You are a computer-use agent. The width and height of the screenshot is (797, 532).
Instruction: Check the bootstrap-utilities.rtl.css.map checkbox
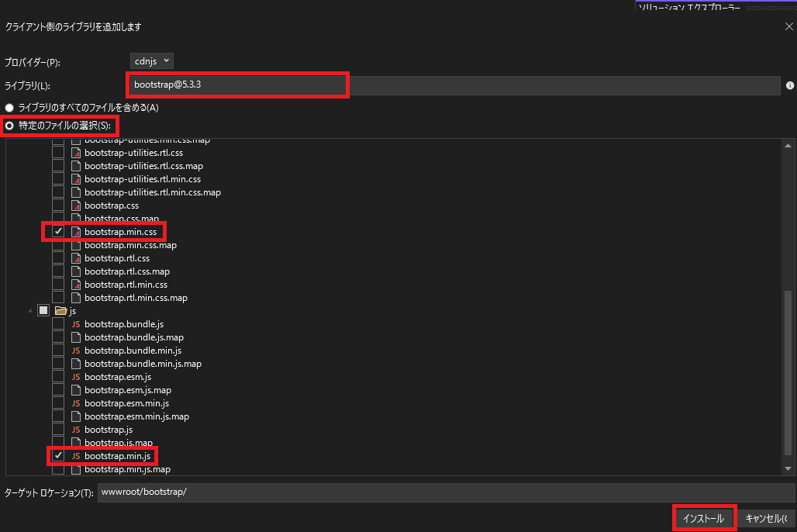pyautogui.click(x=58, y=166)
